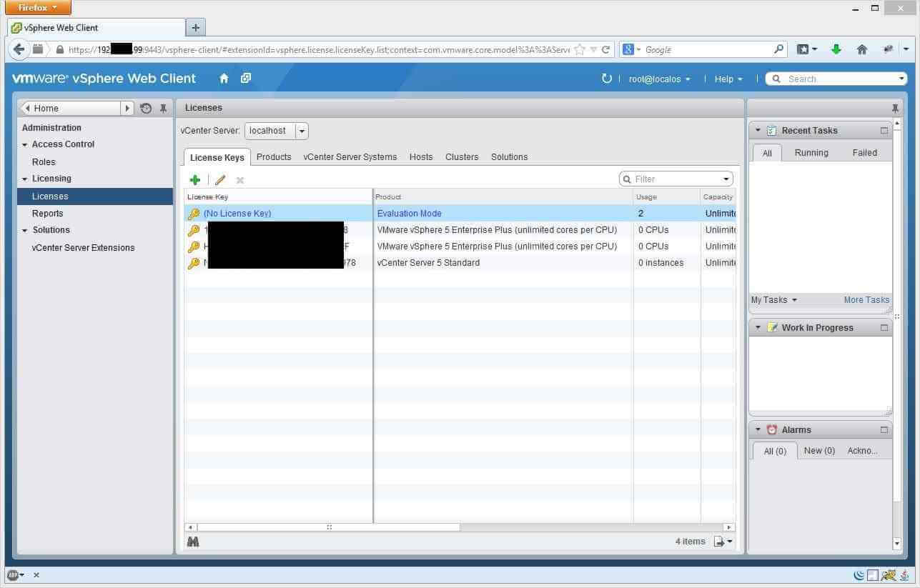Switch to vCenter Server Systems tab
This screenshot has height=588, width=920.
pyautogui.click(x=350, y=157)
